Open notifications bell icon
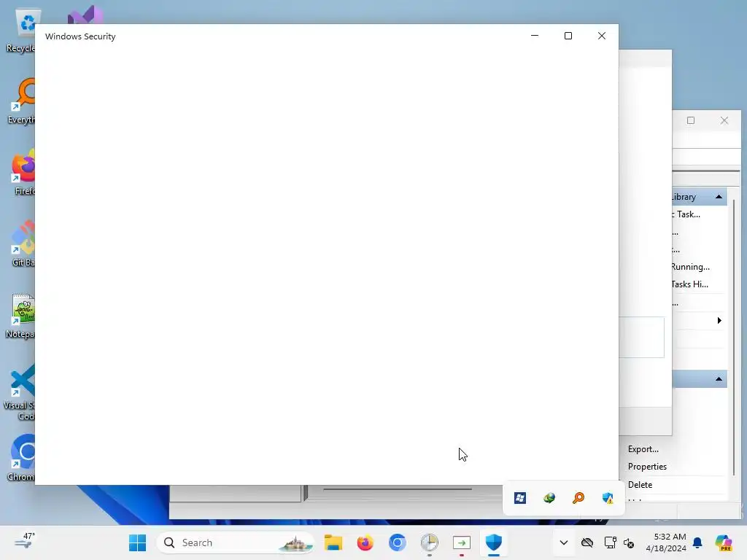Screen dimensions: 747x560 coord(697,542)
